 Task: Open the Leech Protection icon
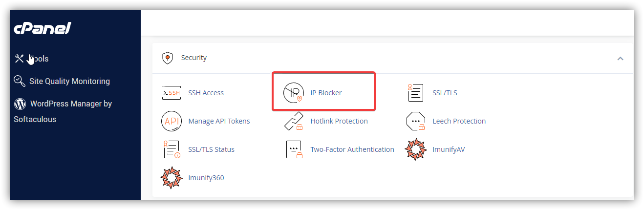coord(415,121)
